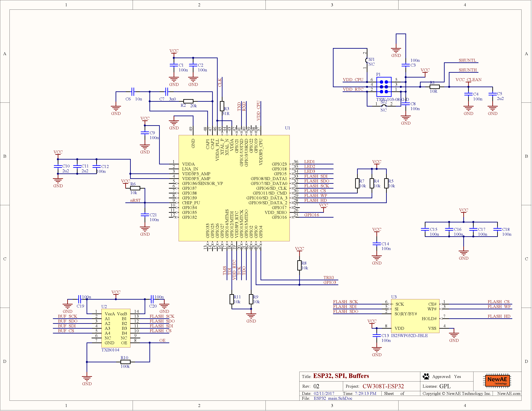Click resistor R2 20k symbol
The image size is (532, 411).
point(189,101)
